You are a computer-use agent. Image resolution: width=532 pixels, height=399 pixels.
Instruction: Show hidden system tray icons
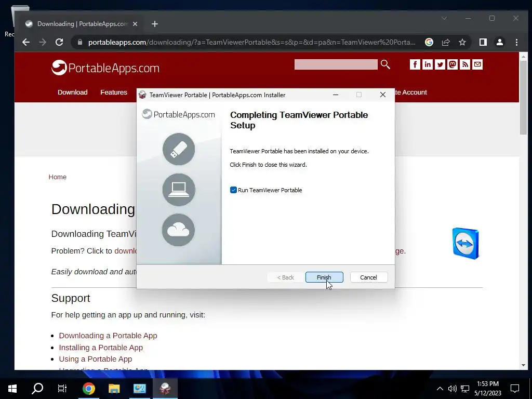(440, 389)
